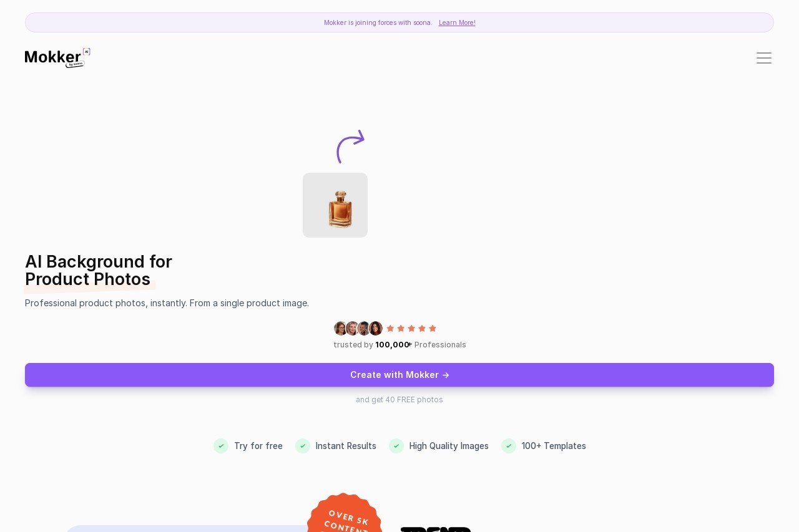The width and height of the screenshot is (799, 532).
Task: Click the trusted by 100,000+ Professionals text
Action: click(399, 345)
